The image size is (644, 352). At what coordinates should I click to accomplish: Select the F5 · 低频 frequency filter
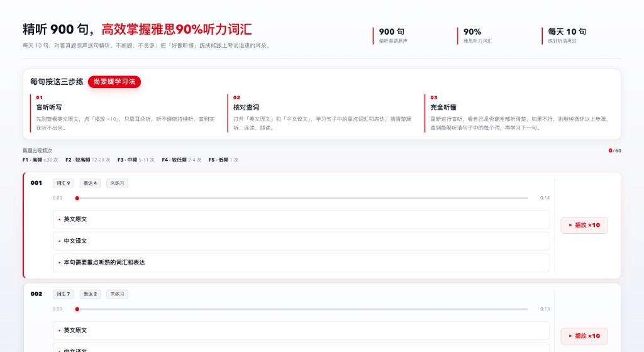pos(223,160)
